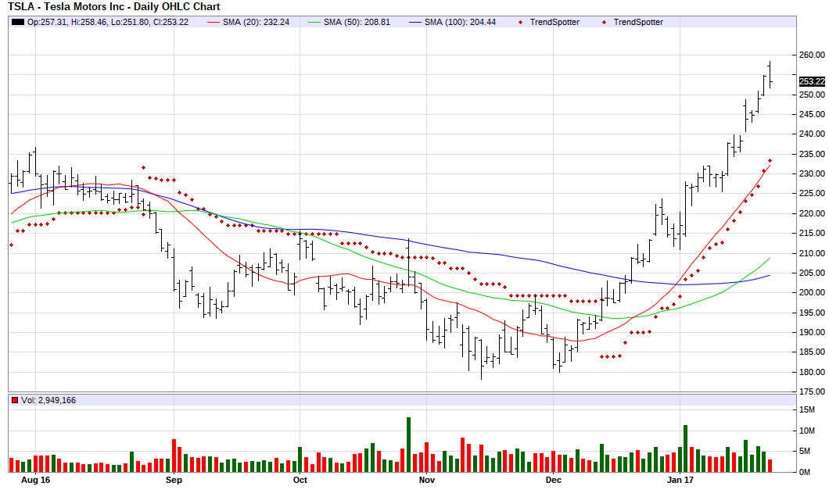Click the 200.00 price axis label
The height and width of the screenshot is (504, 829).
(812, 293)
